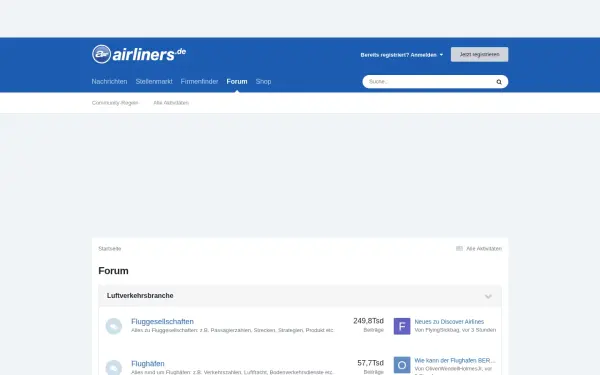Open the Fluggesellschaften forum link

click(162, 321)
